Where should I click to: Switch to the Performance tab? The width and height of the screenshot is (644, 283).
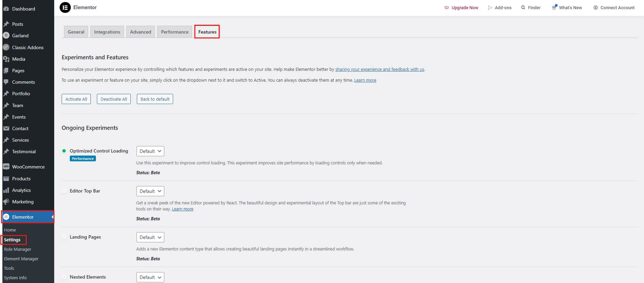[174, 32]
